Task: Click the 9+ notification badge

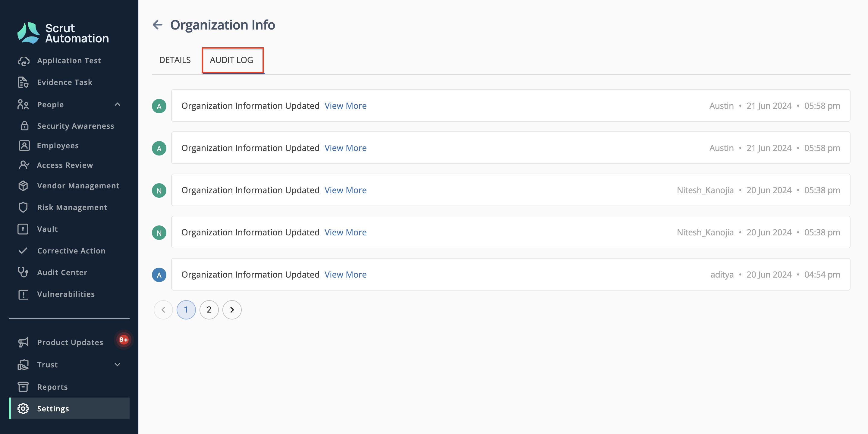Action: [x=123, y=340]
